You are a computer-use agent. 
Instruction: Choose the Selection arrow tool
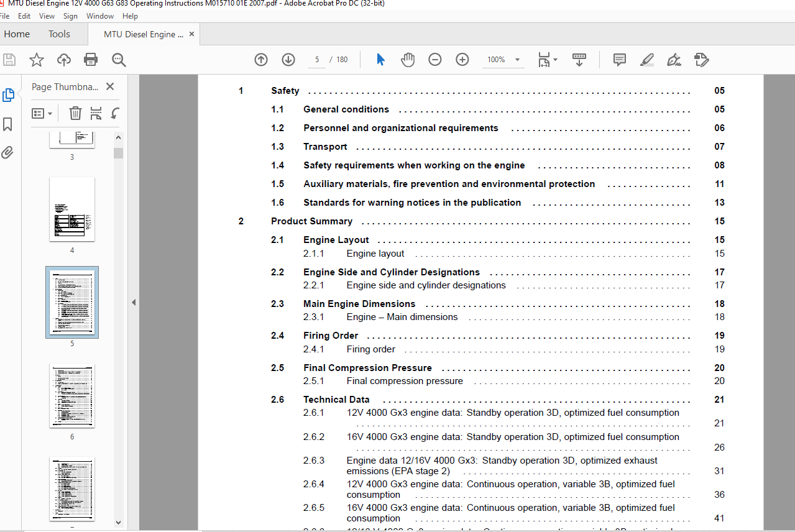click(381, 60)
